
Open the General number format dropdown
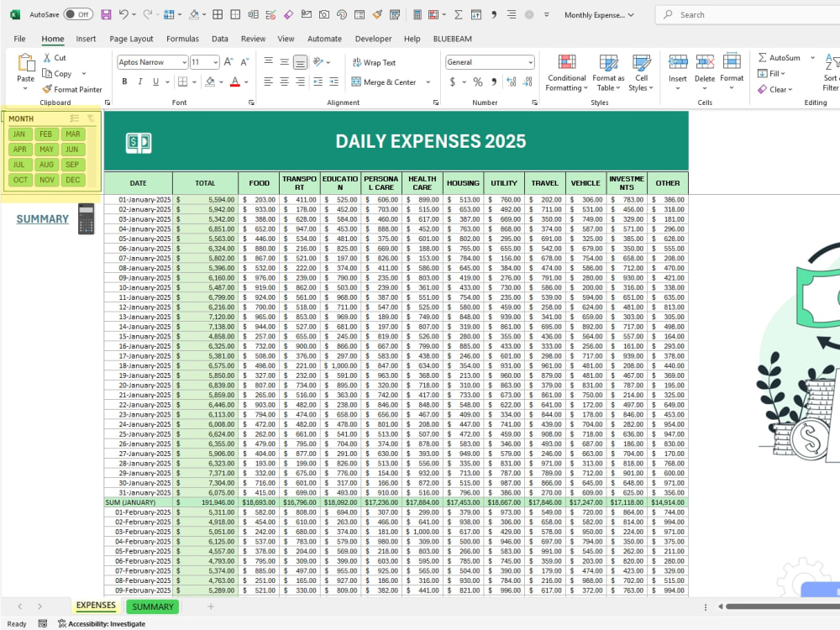[490, 61]
